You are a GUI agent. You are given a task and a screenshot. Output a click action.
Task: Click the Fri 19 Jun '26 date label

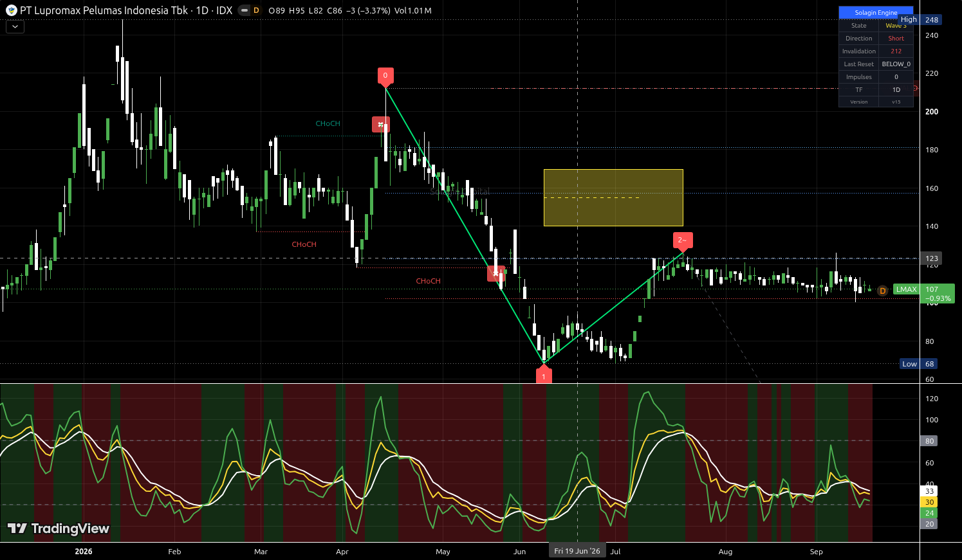577,551
